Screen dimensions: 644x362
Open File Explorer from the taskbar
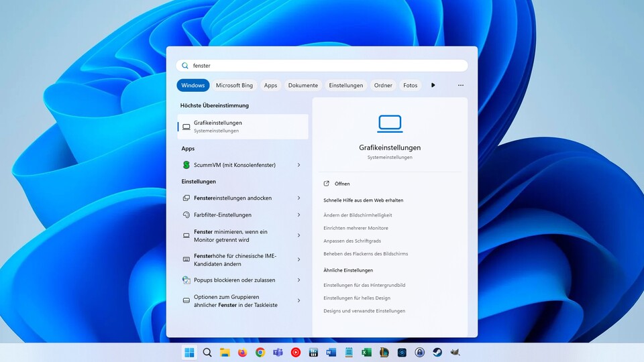click(225, 353)
